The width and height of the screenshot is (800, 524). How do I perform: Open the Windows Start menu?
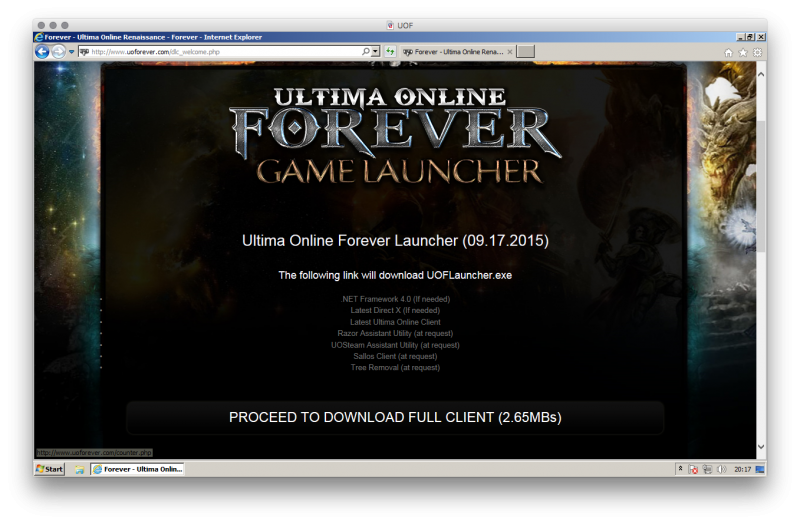49,469
